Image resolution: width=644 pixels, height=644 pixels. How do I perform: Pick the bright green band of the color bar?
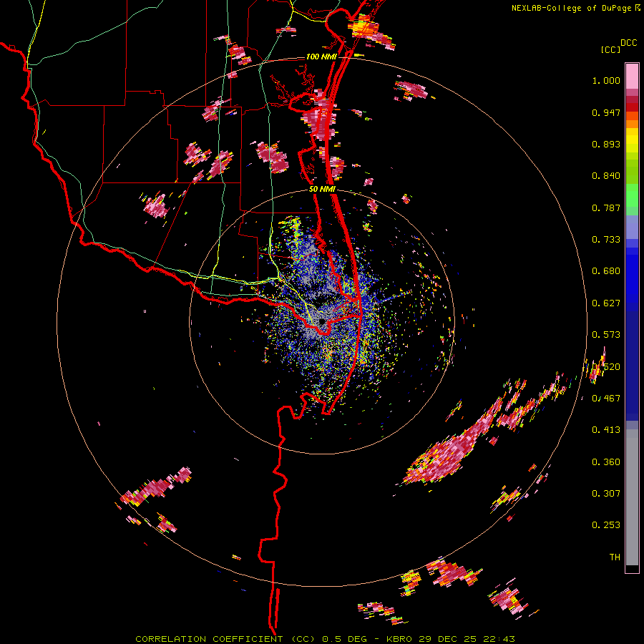(632, 196)
